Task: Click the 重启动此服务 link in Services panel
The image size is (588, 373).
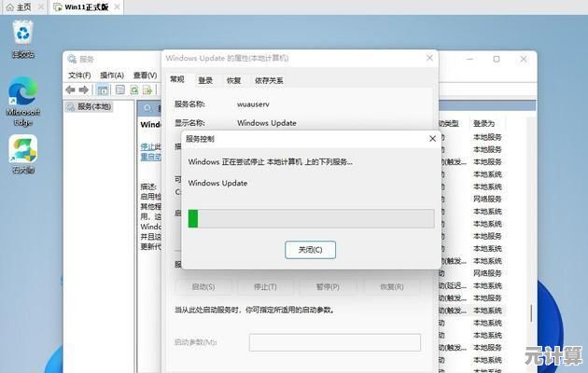Action: pos(151,157)
